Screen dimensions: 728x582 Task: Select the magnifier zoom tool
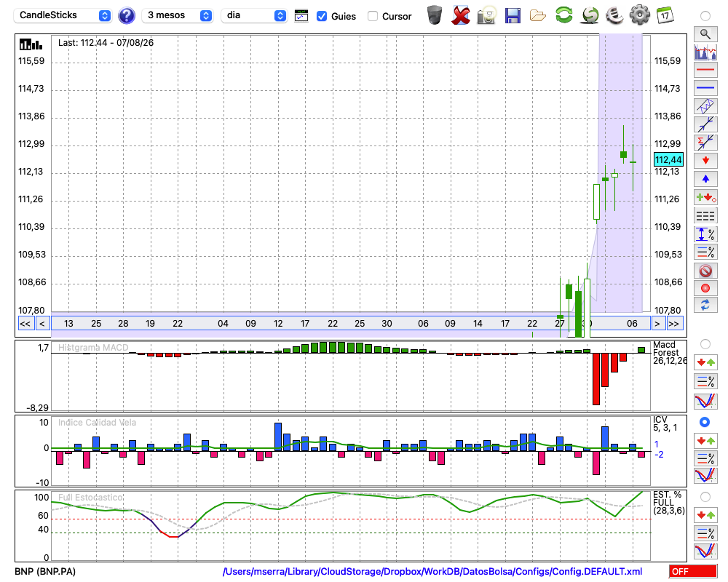point(705,34)
